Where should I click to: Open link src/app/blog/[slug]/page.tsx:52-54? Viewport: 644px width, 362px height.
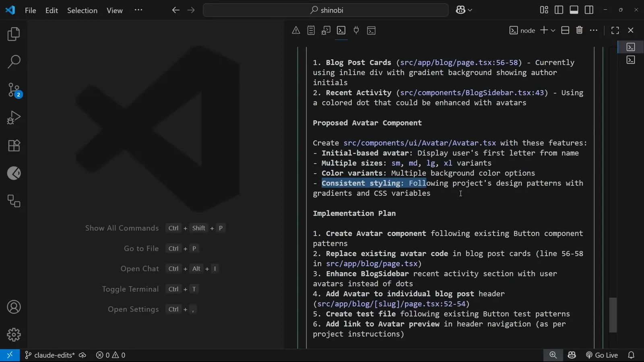click(x=391, y=304)
